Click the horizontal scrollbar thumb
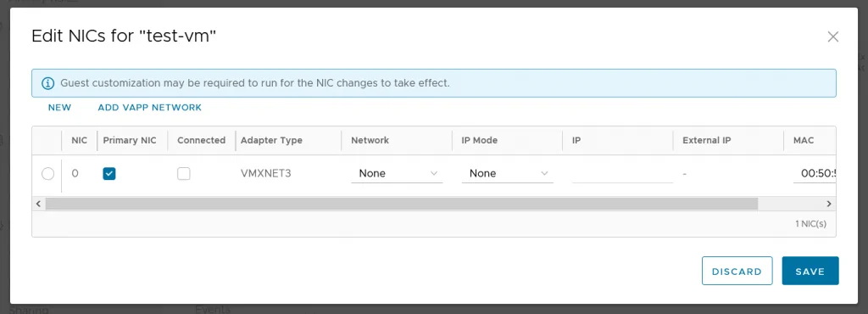 401,204
